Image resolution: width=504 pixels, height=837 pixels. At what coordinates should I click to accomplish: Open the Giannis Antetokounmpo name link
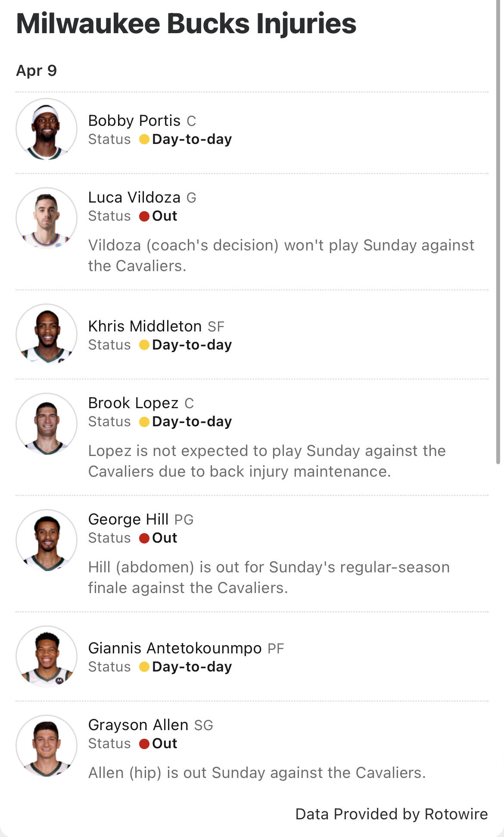pos(174,648)
